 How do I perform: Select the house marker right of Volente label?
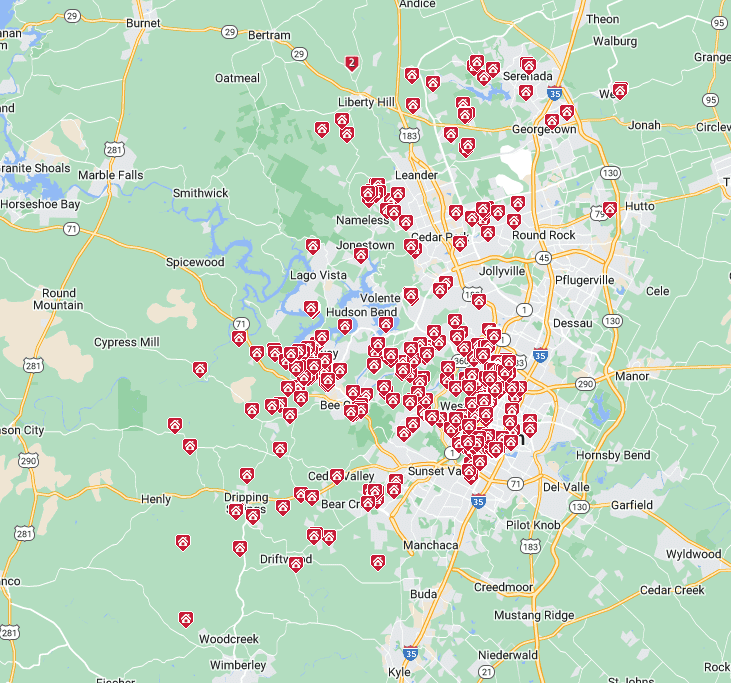point(410,296)
